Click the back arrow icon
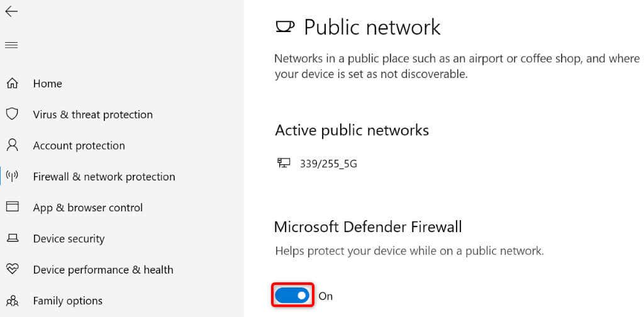 (x=11, y=11)
